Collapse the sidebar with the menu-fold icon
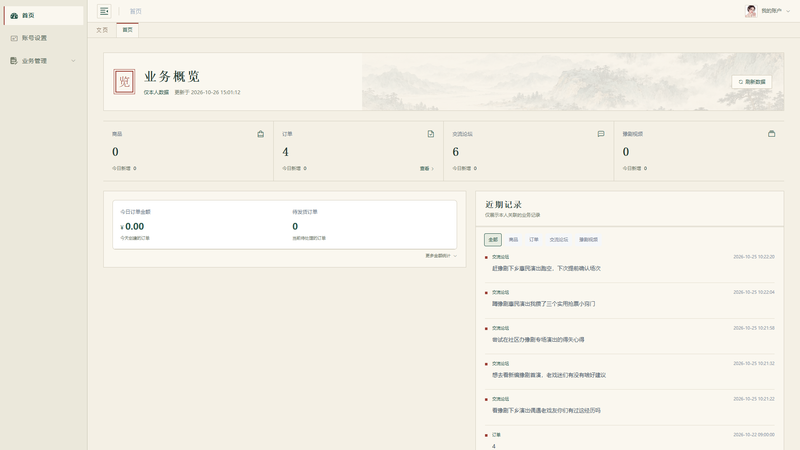This screenshot has width=800, height=450. [x=104, y=11]
